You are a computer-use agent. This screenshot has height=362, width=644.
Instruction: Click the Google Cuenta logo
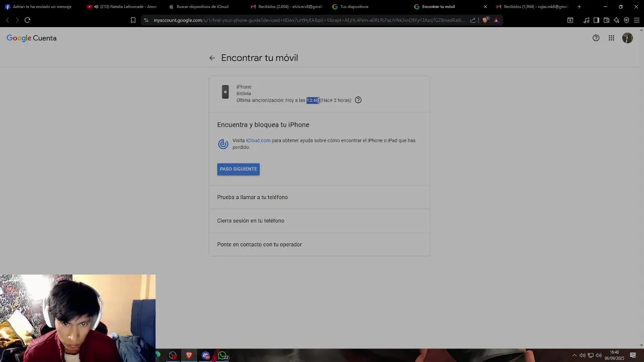point(31,38)
